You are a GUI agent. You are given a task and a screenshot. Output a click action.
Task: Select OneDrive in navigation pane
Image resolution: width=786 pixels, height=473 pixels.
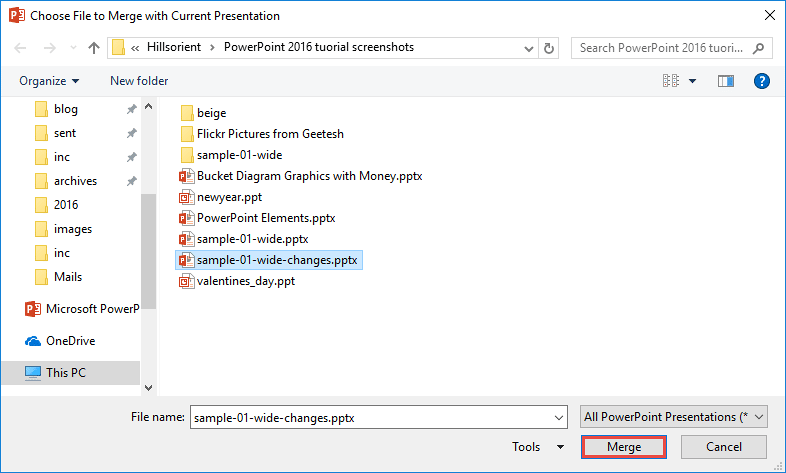click(x=60, y=341)
